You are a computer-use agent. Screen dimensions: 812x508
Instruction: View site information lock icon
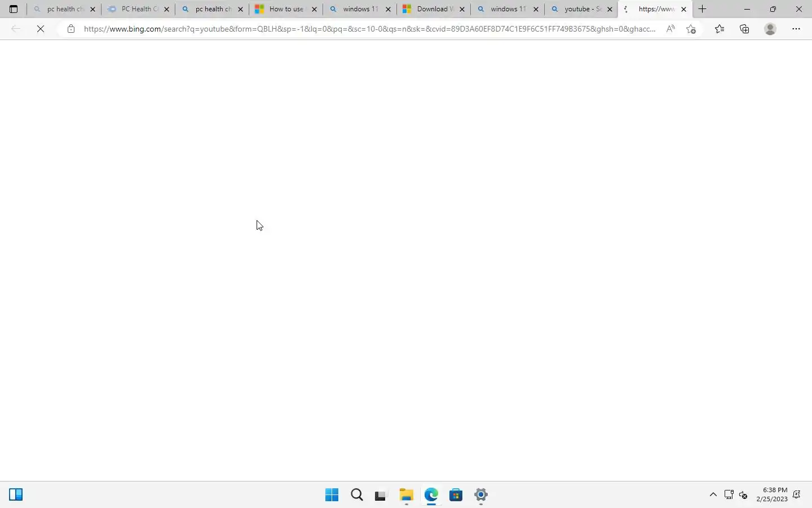[x=70, y=29]
